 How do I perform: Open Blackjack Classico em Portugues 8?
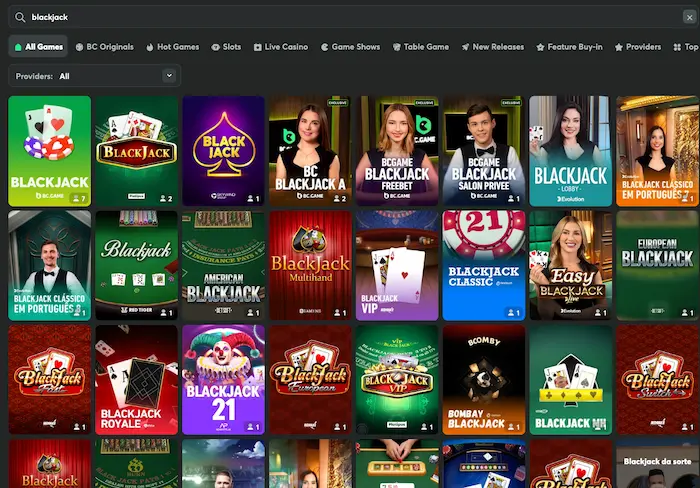[x=50, y=266]
